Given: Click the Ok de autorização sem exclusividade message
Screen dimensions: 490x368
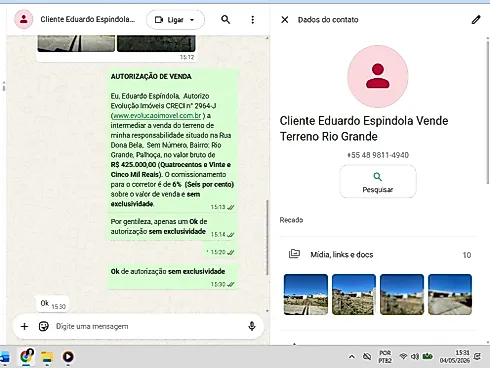Looking at the screenshot, I should 172,276.
